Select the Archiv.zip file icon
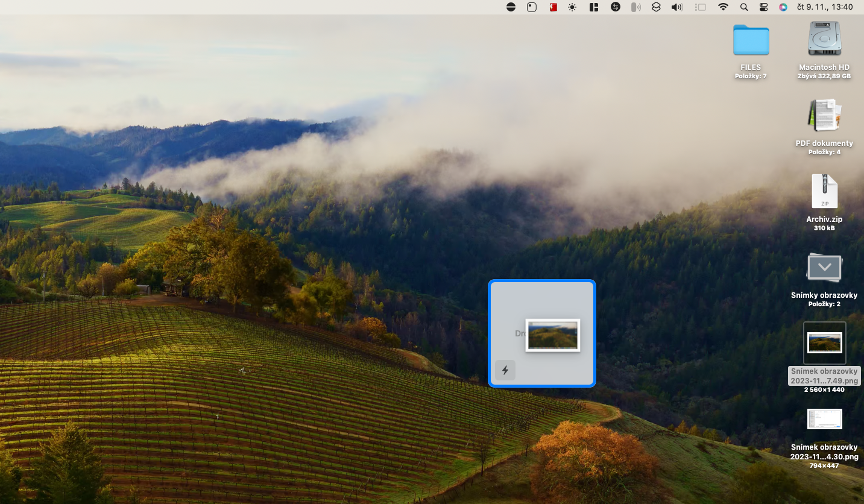The image size is (864, 504). coord(824,192)
